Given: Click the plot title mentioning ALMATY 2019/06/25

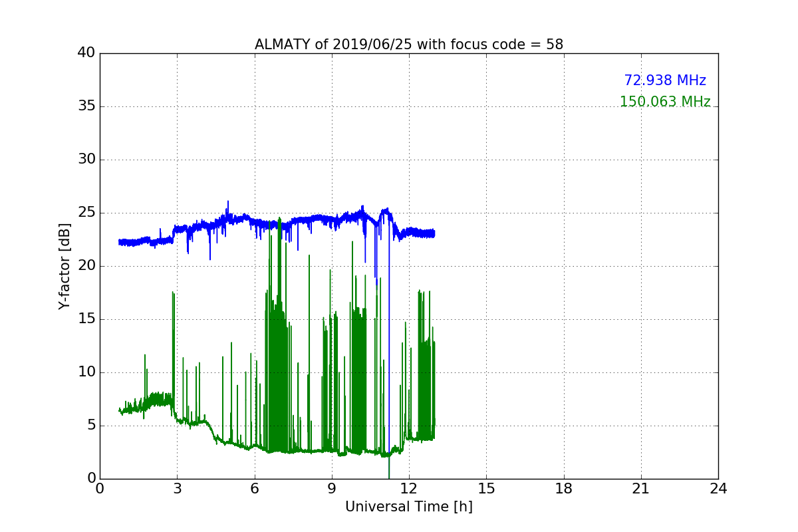Looking at the screenshot, I should [409, 45].
